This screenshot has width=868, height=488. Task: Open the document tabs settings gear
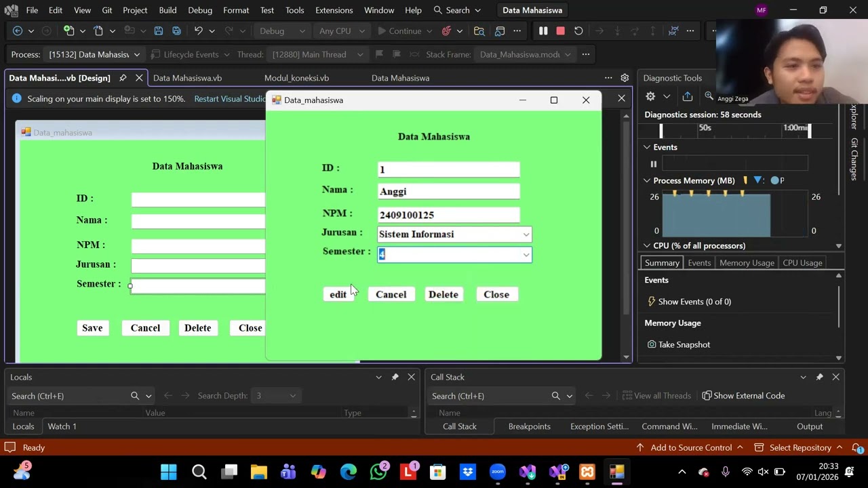(x=625, y=78)
